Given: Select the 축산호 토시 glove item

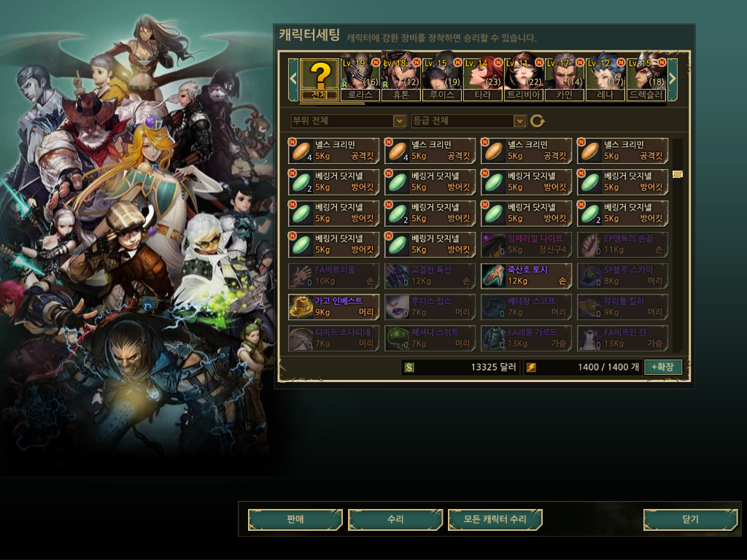Looking at the screenshot, I should [526, 275].
